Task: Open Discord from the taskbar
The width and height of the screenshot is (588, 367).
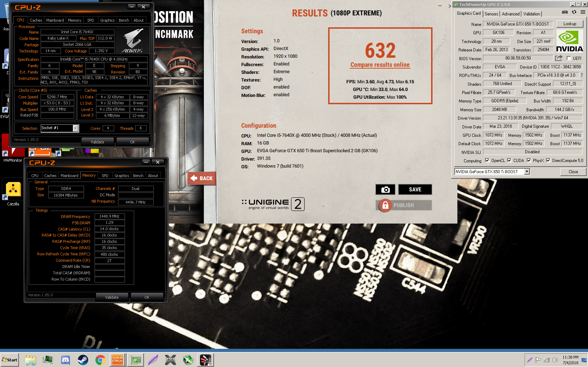Action: (65, 360)
